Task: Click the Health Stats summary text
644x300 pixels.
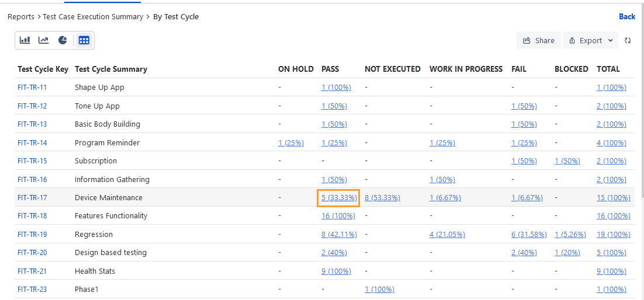Action: click(95, 271)
